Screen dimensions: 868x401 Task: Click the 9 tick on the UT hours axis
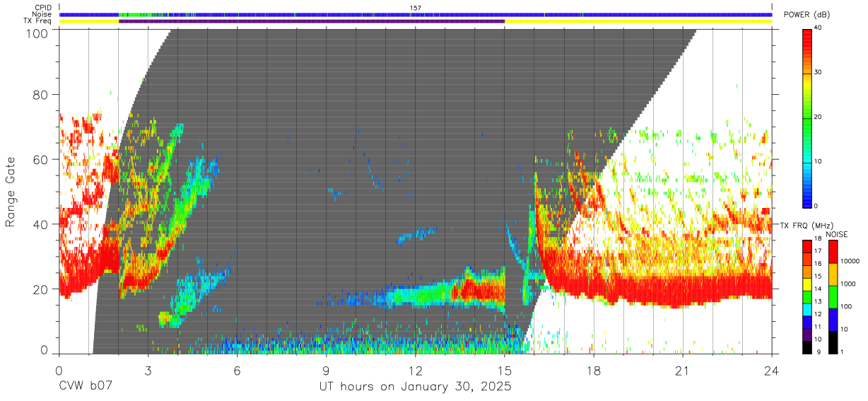pos(327,369)
